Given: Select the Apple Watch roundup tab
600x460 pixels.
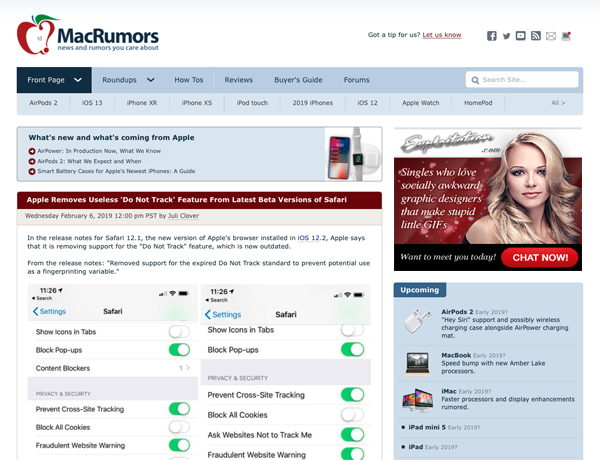Looking at the screenshot, I should pyautogui.click(x=421, y=103).
